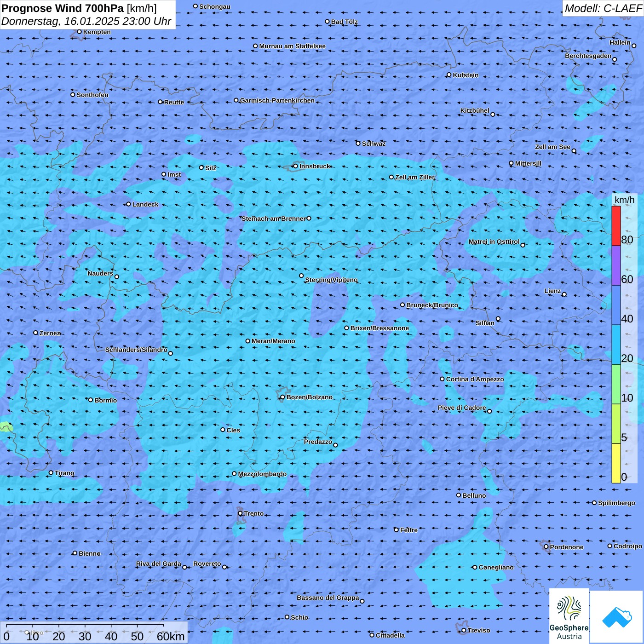Click the Tirano city marker circle

tap(51, 473)
